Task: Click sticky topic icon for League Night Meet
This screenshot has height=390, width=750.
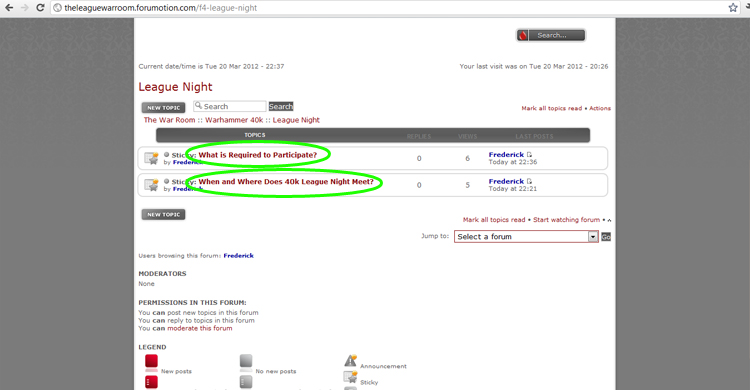Action: tap(152, 185)
